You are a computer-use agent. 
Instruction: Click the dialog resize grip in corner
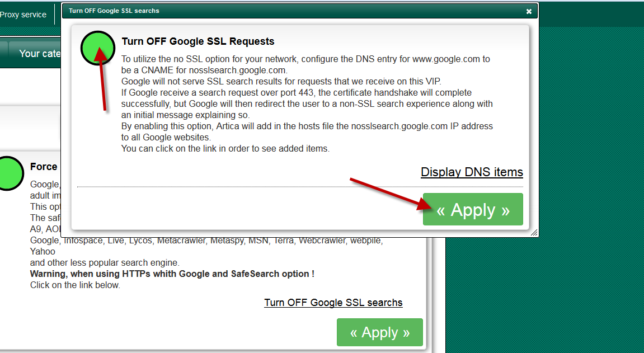[534, 233]
